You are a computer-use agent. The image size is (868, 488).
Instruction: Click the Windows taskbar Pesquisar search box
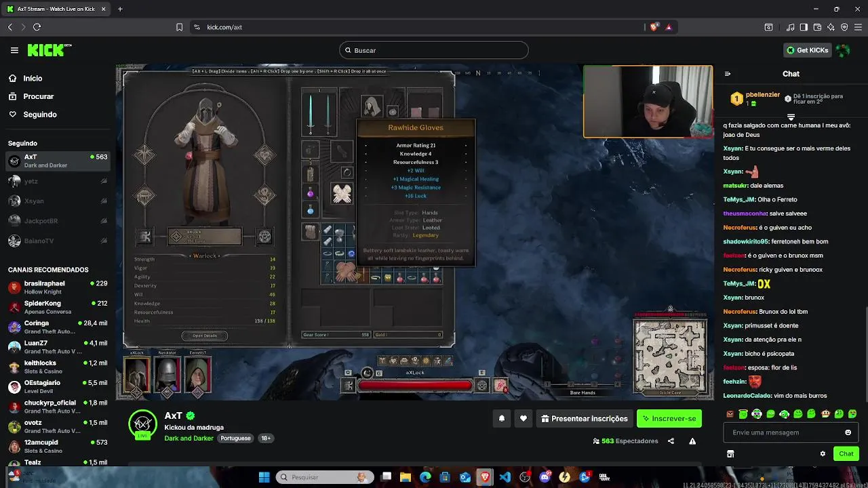(x=325, y=477)
